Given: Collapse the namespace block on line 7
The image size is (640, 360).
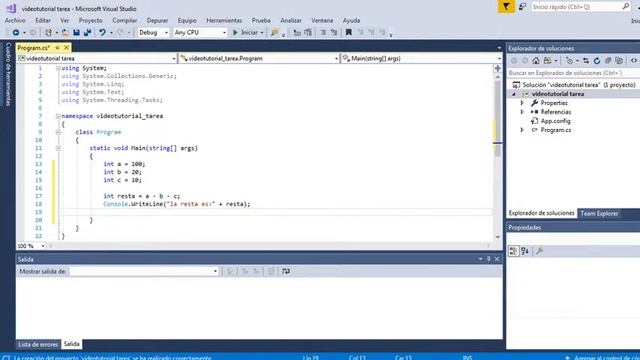Looking at the screenshot, I should coord(58,116).
